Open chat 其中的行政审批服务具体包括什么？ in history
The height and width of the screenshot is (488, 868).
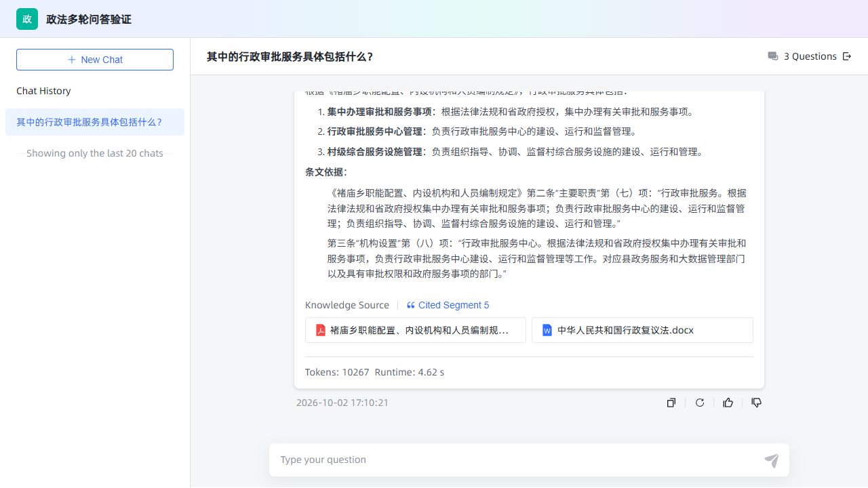coord(95,122)
